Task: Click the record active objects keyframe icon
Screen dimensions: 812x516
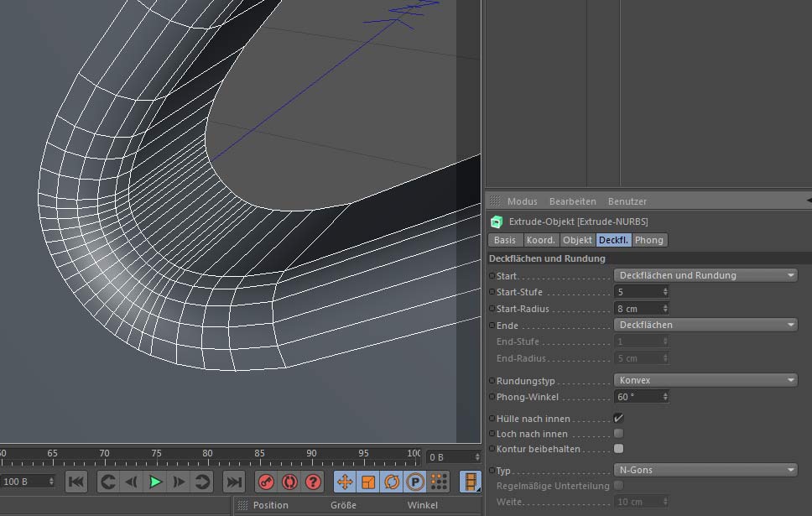Action: coord(266,482)
